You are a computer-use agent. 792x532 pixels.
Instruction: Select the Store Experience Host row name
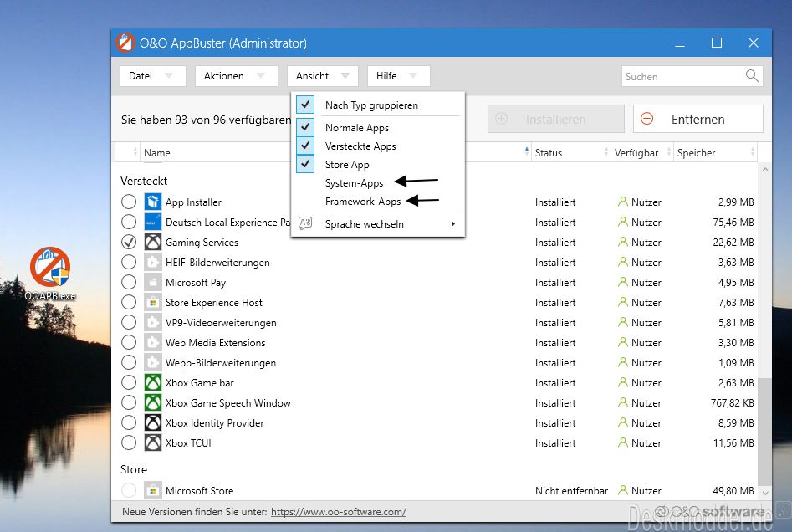pos(213,303)
